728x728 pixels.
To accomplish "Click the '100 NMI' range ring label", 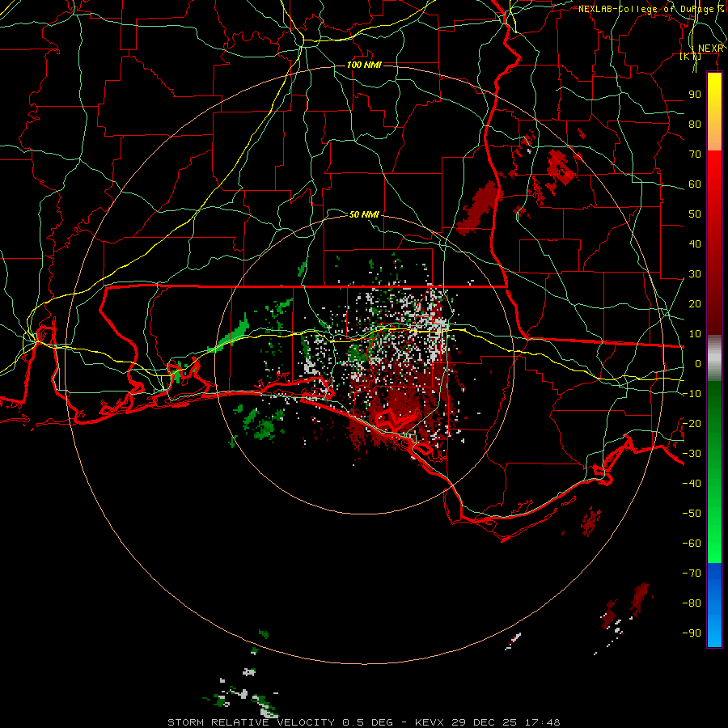I will click(x=364, y=65).
